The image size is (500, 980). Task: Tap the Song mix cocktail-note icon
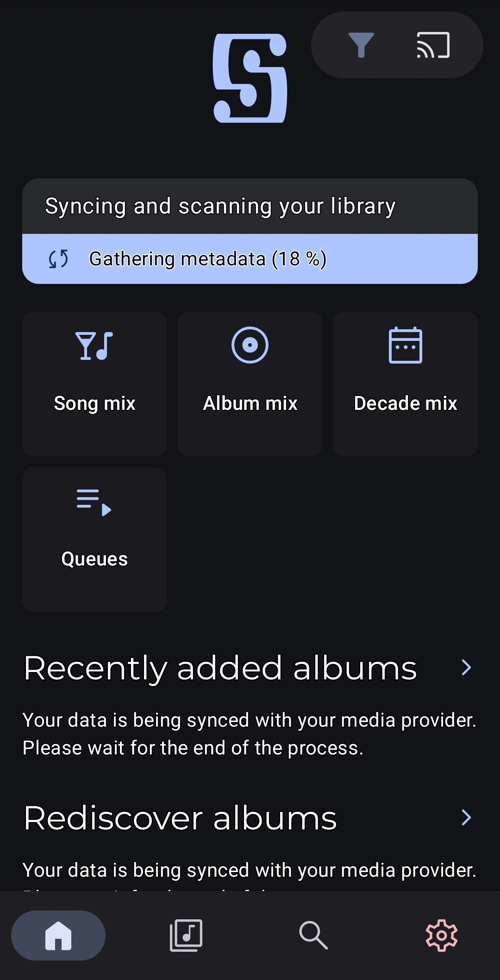(94, 346)
